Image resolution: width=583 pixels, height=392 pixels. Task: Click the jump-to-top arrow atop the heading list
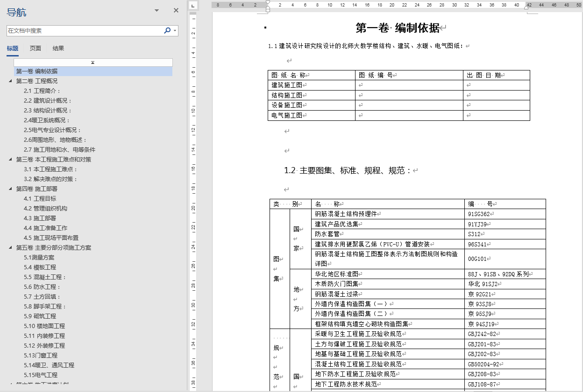[x=92, y=62]
